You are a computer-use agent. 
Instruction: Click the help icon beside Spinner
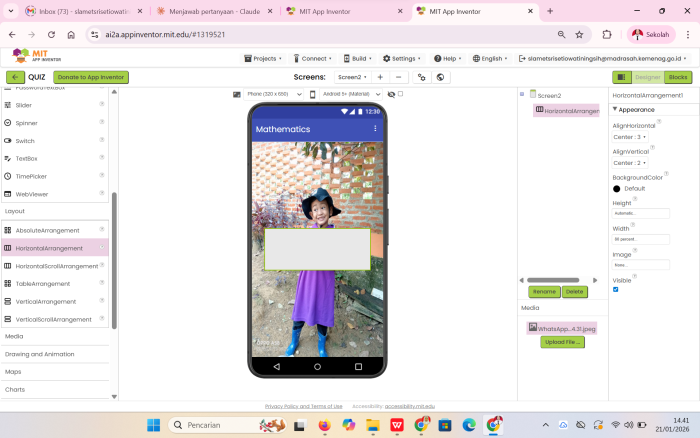coord(102,122)
